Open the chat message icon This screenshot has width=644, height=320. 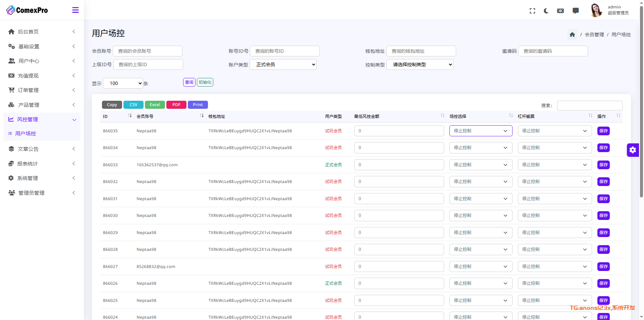576,11
